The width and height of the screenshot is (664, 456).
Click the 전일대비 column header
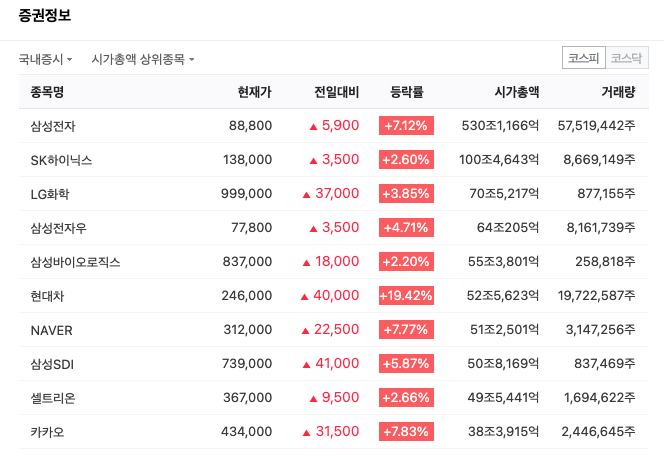pyautogui.click(x=337, y=91)
